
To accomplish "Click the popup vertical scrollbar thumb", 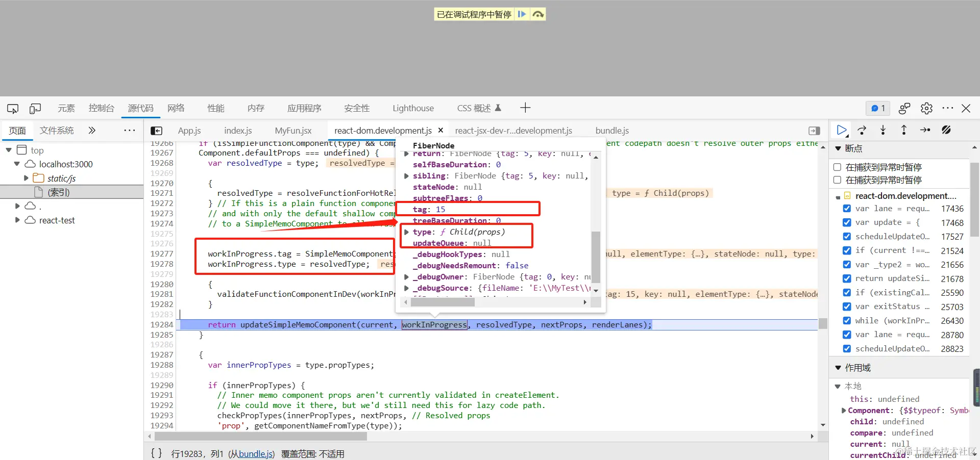I will [596, 257].
